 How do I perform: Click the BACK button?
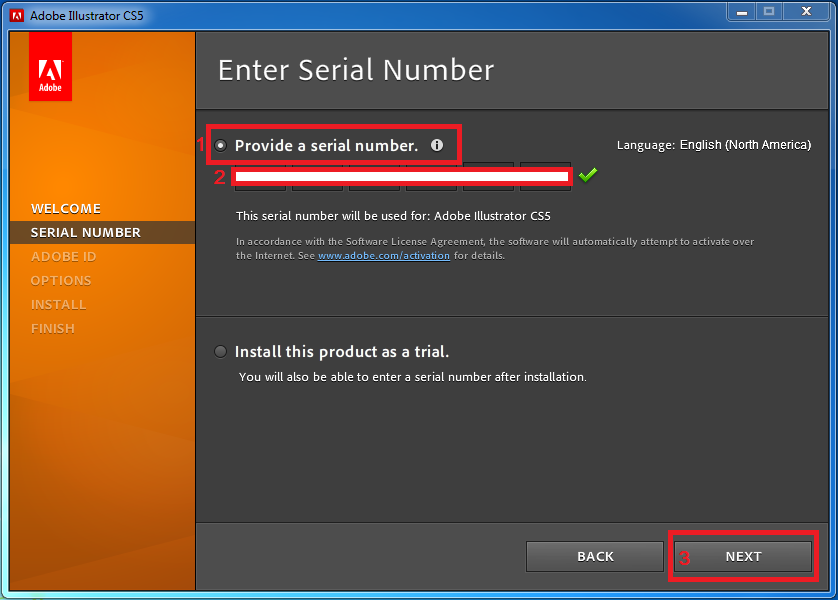pyautogui.click(x=595, y=556)
